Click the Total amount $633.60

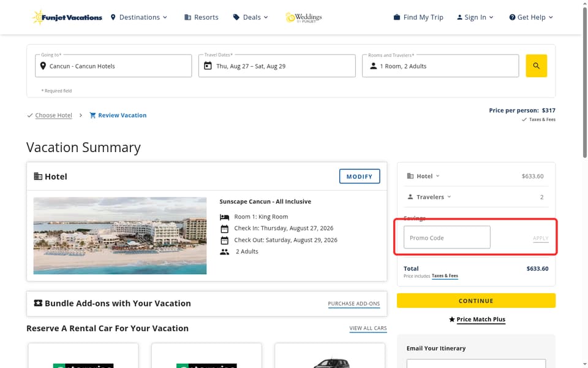537,269
